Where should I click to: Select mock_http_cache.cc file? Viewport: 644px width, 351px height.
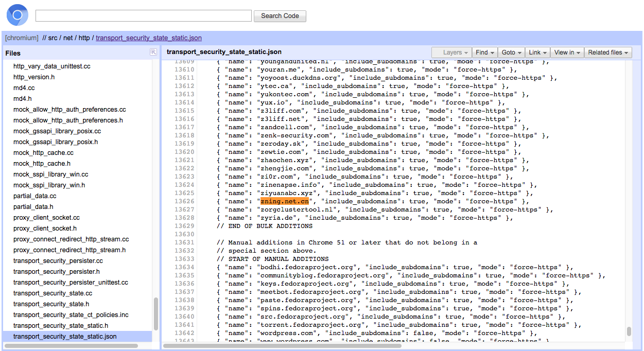43,153
